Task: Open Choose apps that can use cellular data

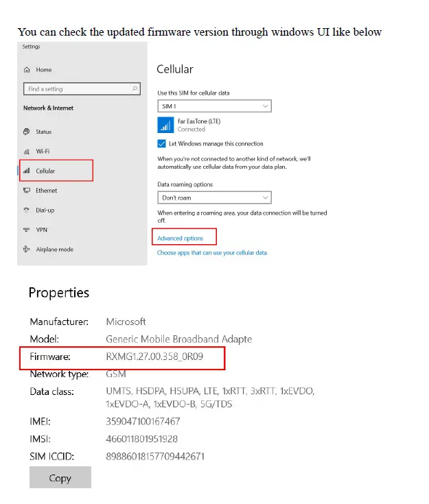Action: pos(212,252)
